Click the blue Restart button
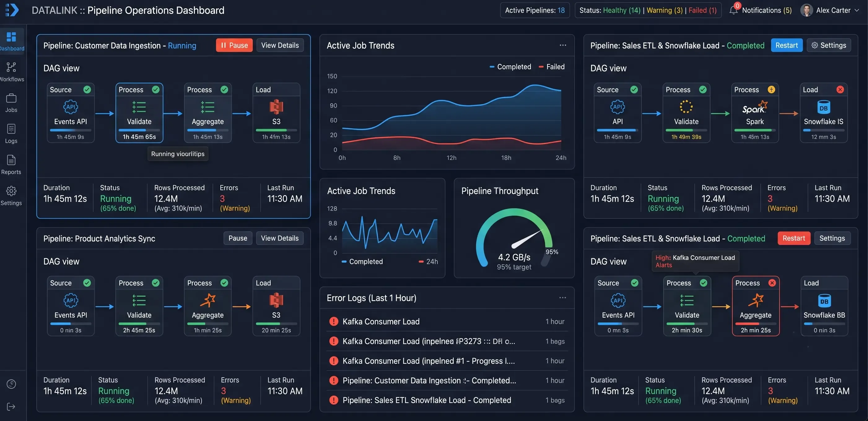Screen dimensions: 868x421 point(787,45)
